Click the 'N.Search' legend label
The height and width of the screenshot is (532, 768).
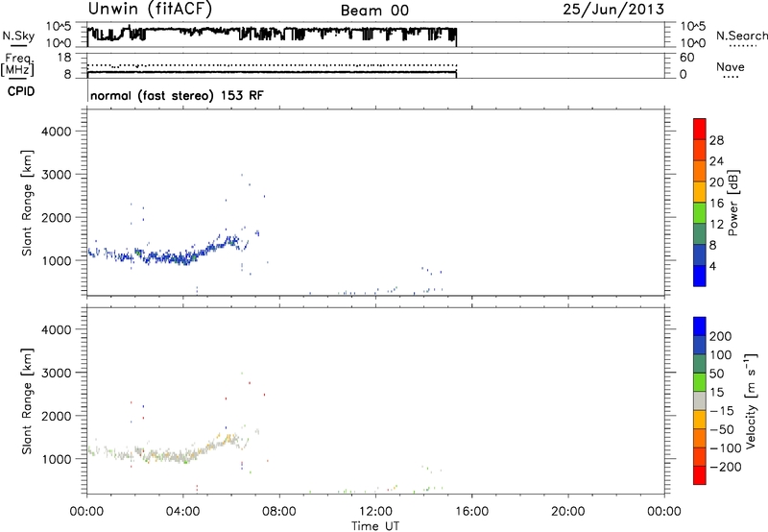tap(741, 36)
